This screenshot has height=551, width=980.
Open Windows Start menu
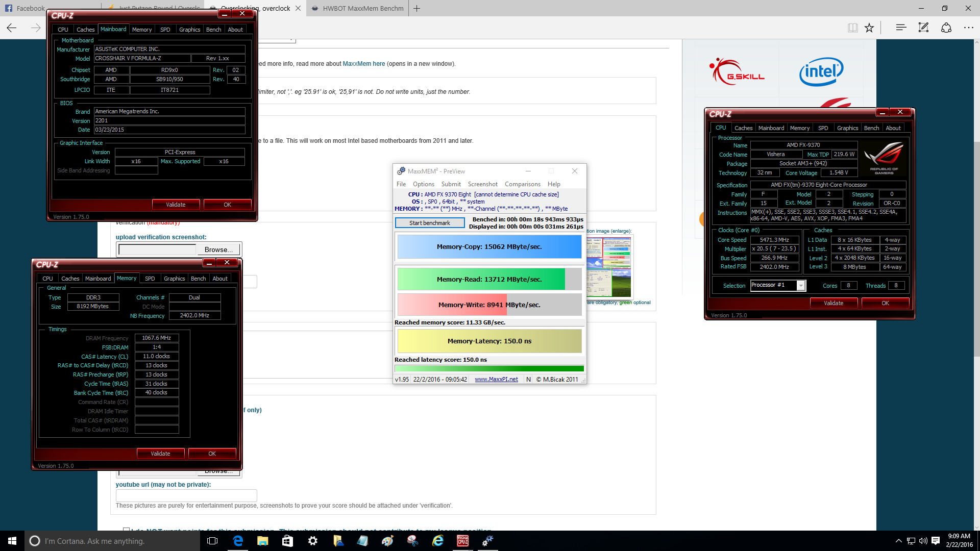tap(12, 541)
